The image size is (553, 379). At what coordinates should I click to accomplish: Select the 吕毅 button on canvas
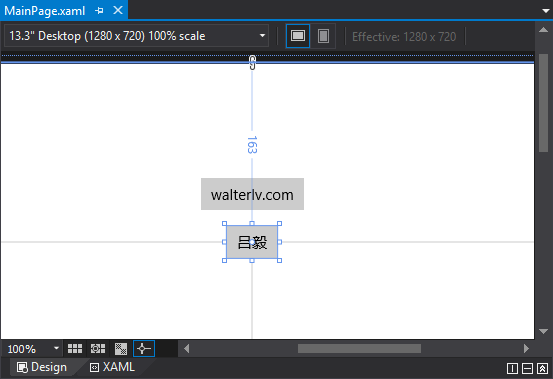pyautogui.click(x=252, y=242)
